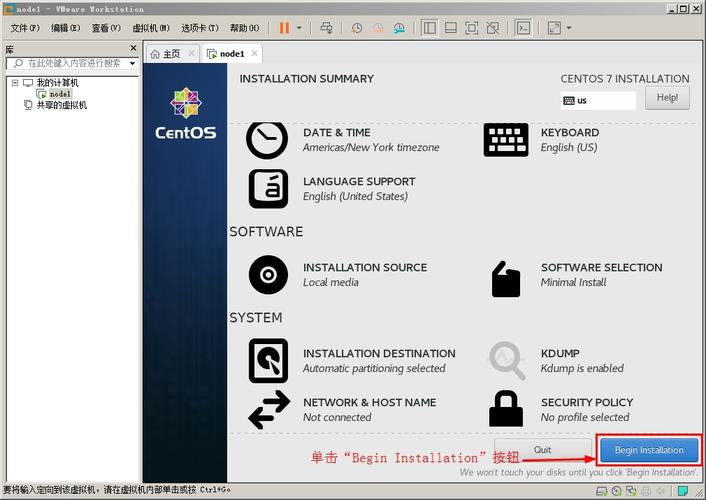Select node1 in the library tree
706x500 pixels.
pos(60,94)
